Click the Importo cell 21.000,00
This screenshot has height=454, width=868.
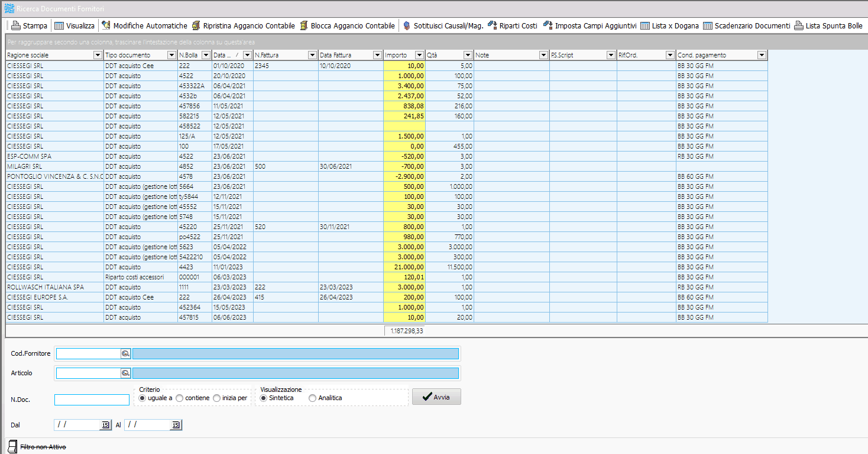pos(404,267)
